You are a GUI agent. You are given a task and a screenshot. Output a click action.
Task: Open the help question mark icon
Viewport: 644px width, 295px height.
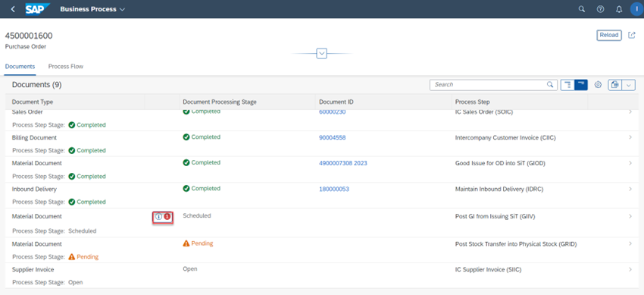[601, 9]
